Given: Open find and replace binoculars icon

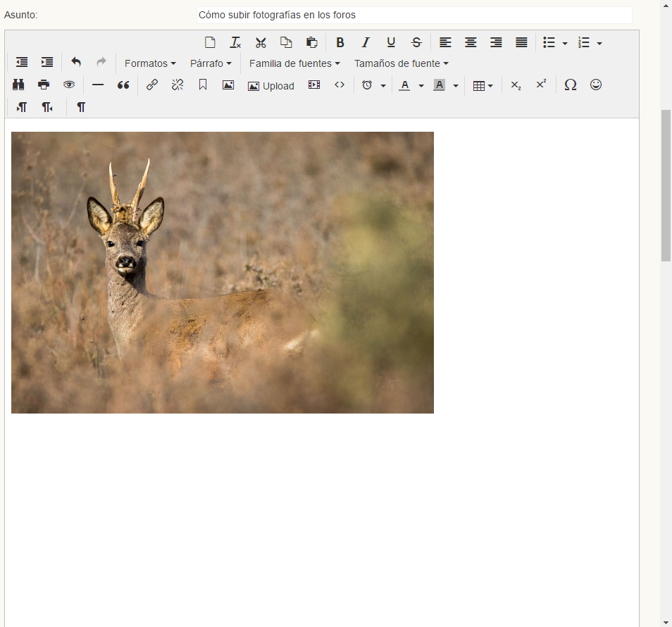Looking at the screenshot, I should pos(18,85).
